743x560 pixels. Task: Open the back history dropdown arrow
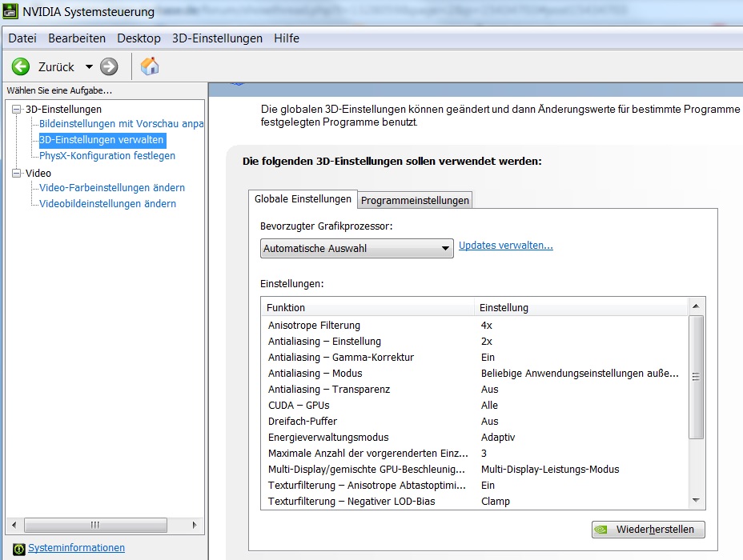click(89, 66)
